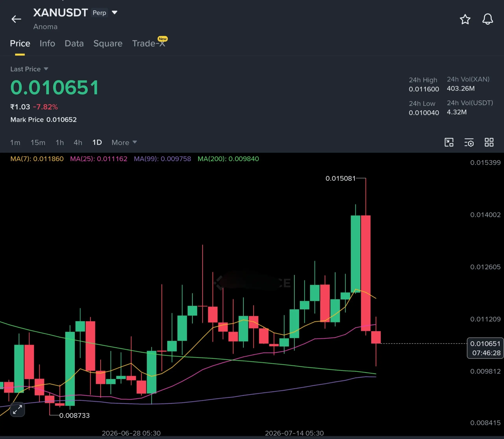Image resolution: width=504 pixels, height=439 pixels.
Task: Open chart indicator settings icon
Action: [469, 142]
